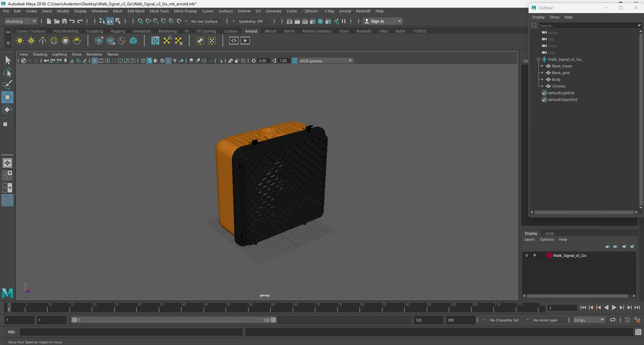Toggle sRGB gamma view transform on/off

pyautogui.click(x=295, y=61)
